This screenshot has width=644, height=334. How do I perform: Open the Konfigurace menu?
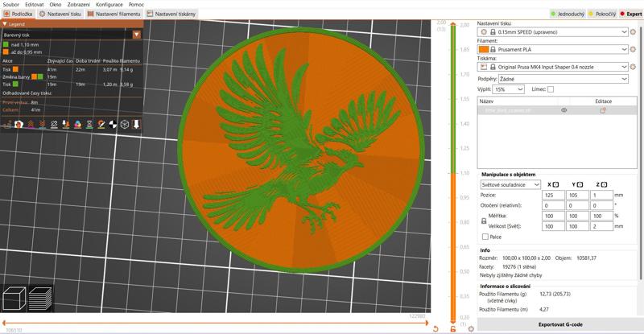[x=109, y=5]
